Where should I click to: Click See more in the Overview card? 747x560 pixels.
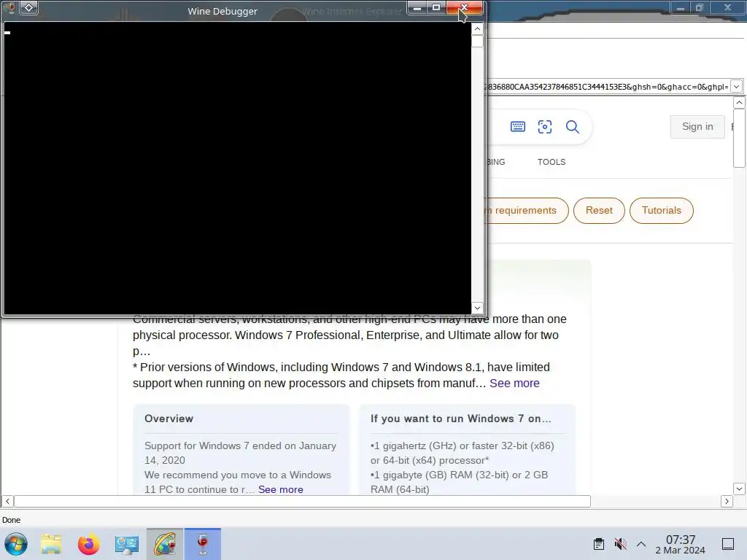point(281,489)
